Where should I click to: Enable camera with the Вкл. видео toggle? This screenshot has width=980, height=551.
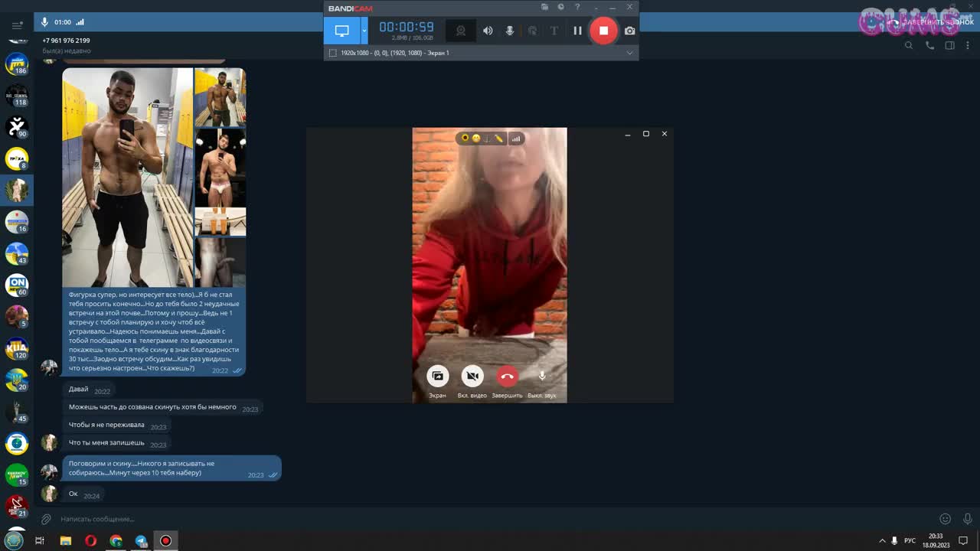tap(472, 376)
